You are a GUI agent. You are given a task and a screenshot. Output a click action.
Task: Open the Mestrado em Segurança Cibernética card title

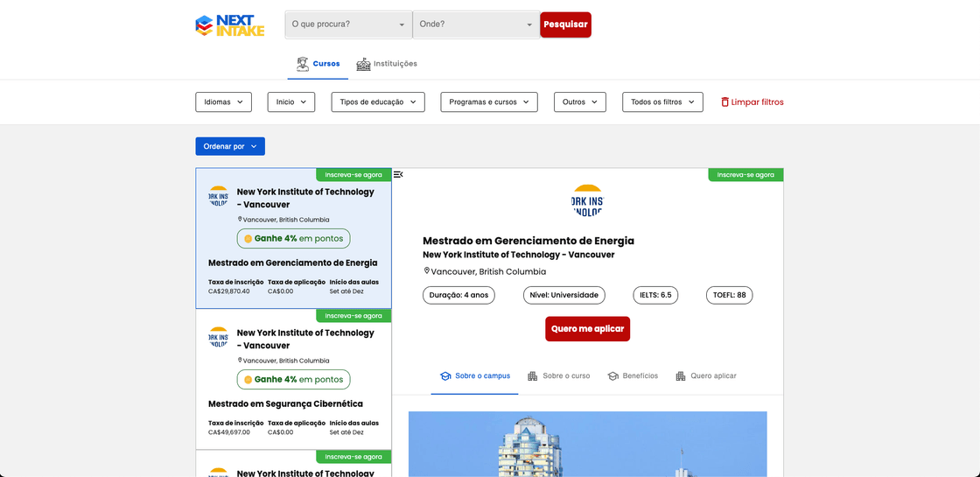pyautogui.click(x=285, y=403)
